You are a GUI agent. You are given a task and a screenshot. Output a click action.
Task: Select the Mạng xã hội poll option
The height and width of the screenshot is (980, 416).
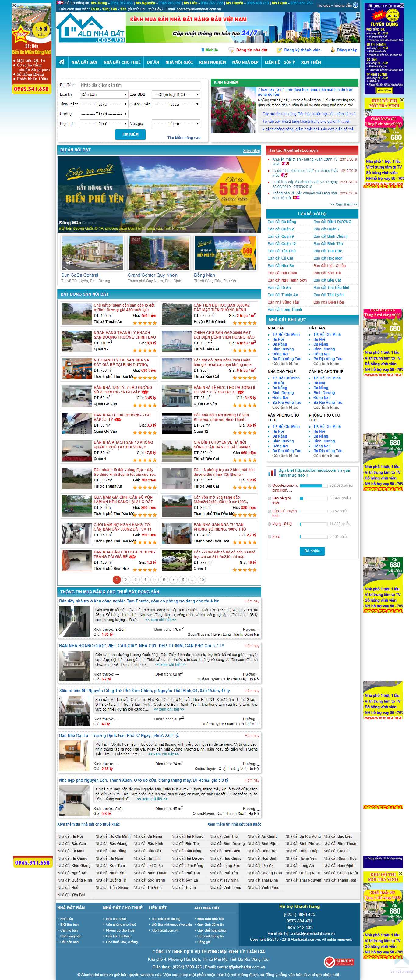270,524
